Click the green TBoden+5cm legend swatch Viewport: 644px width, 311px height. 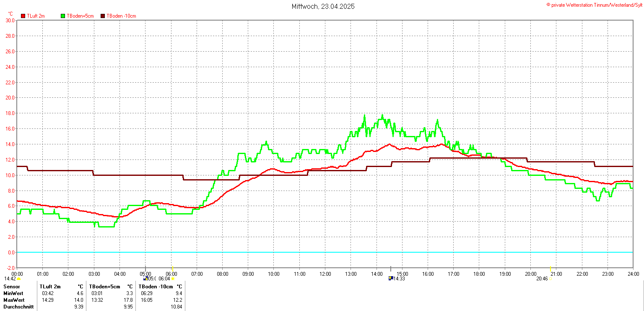click(63, 16)
